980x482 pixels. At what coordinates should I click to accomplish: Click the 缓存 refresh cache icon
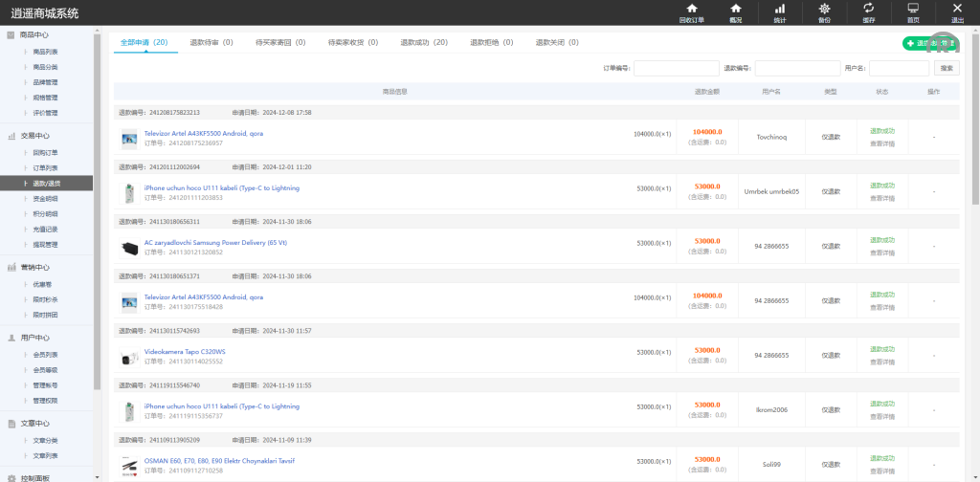(868, 9)
